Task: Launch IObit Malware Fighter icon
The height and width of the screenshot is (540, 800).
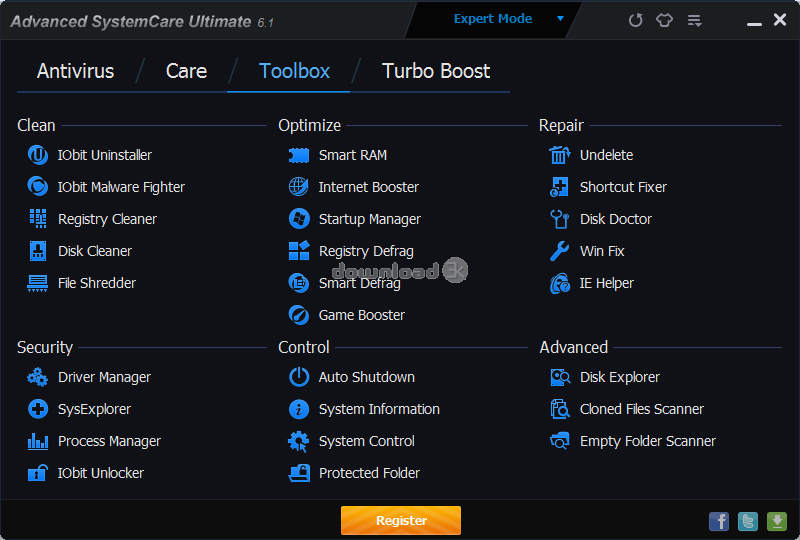Action: [x=38, y=187]
